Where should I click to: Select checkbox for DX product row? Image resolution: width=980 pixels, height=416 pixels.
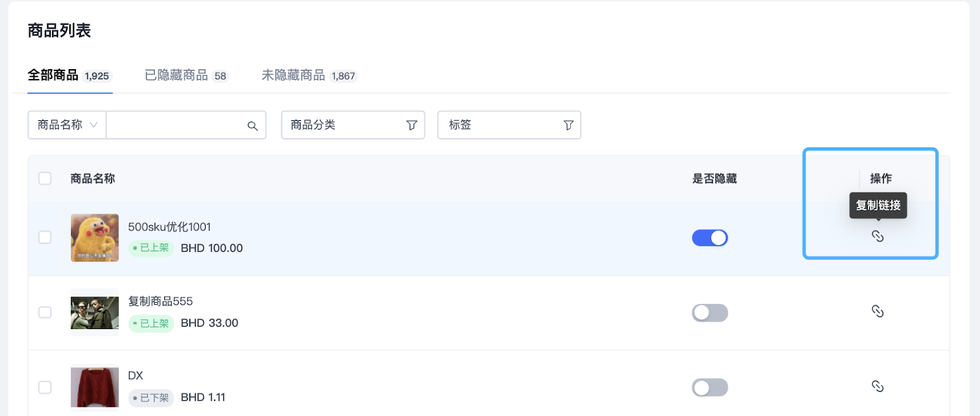click(45, 387)
